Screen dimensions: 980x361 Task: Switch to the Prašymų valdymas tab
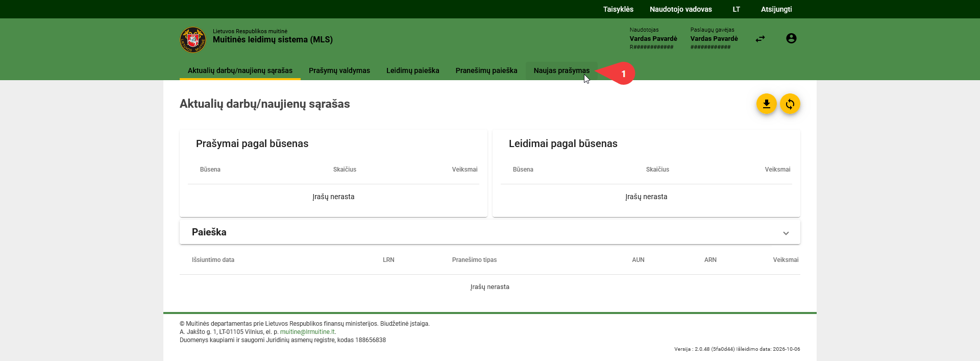pos(339,70)
